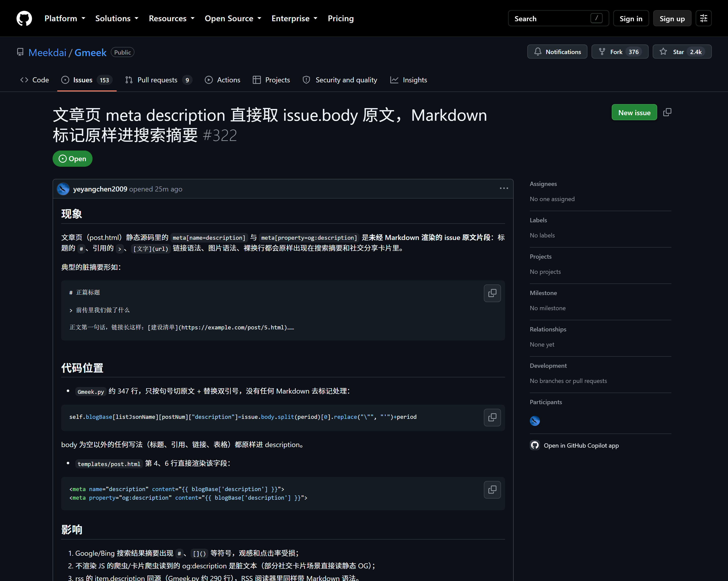Click the 代码位置 heading

[x=82, y=368]
